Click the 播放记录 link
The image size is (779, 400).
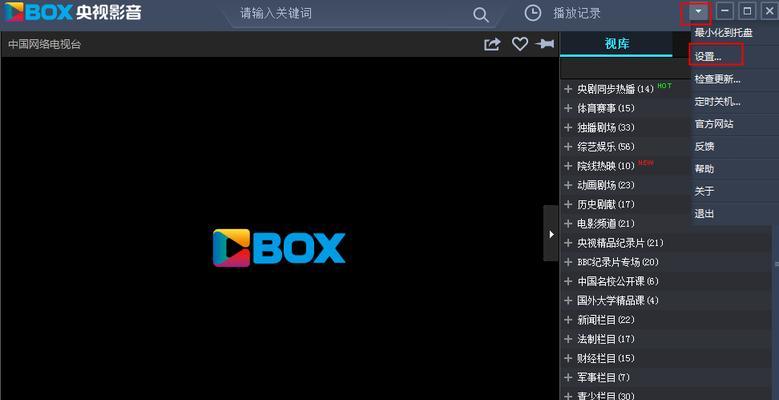577,13
